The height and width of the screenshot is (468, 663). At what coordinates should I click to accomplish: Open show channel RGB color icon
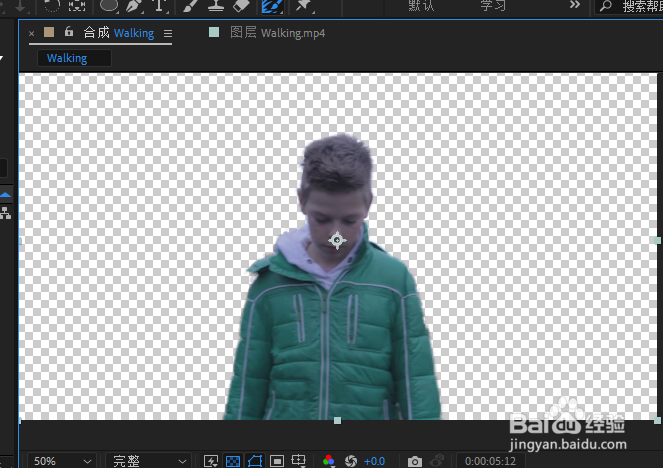[x=329, y=461]
